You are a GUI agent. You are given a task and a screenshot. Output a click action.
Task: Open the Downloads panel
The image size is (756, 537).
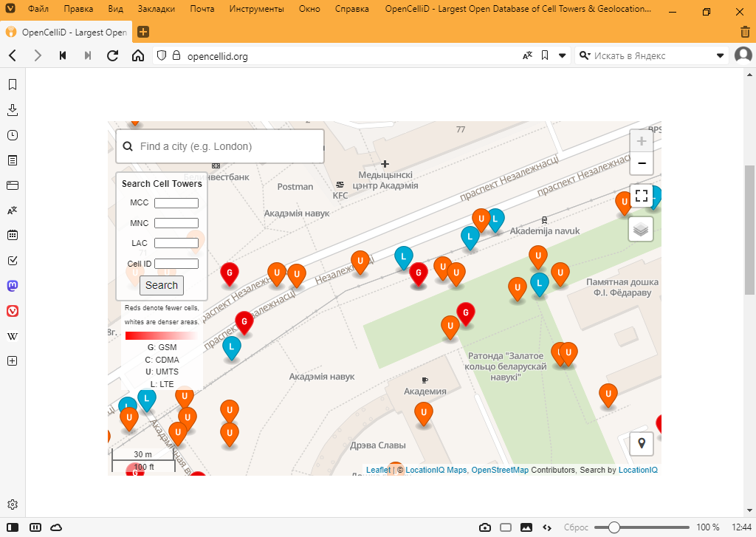(x=13, y=110)
